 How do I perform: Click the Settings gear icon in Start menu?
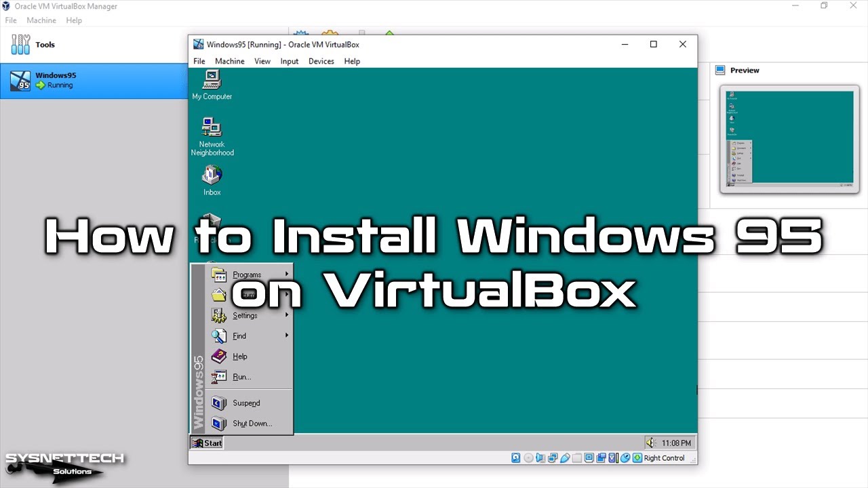click(x=218, y=315)
